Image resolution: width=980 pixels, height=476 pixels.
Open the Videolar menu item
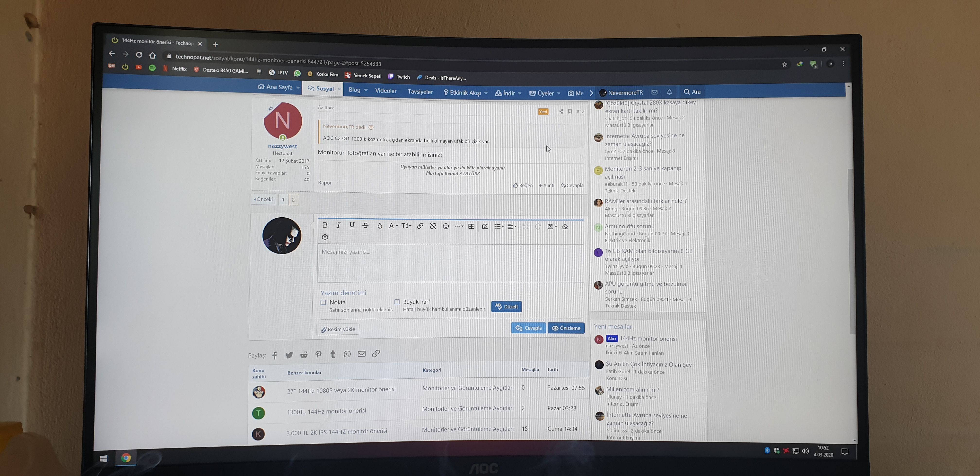click(x=386, y=91)
